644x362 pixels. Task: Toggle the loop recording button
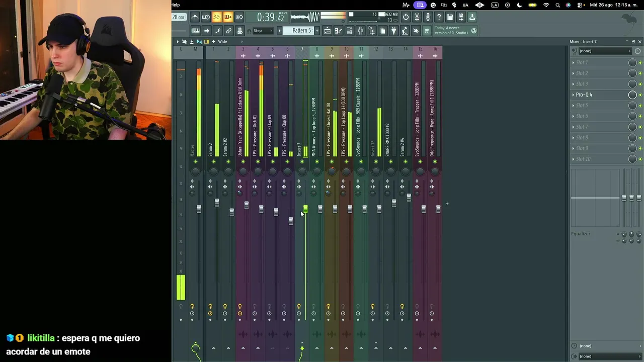[239, 17]
